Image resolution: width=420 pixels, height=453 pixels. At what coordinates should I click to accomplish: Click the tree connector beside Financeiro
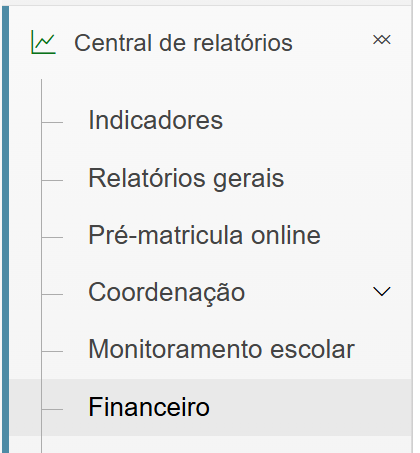pyautogui.click(x=52, y=409)
